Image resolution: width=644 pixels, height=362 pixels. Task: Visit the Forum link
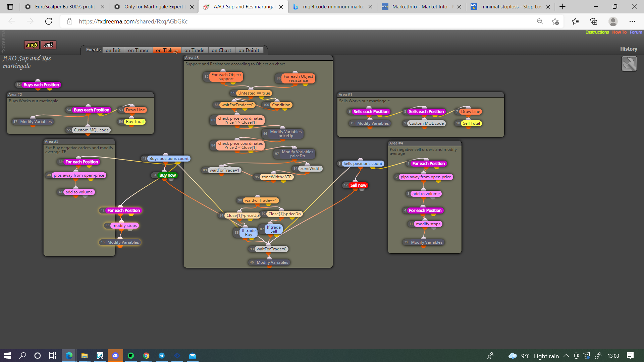[636, 32]
